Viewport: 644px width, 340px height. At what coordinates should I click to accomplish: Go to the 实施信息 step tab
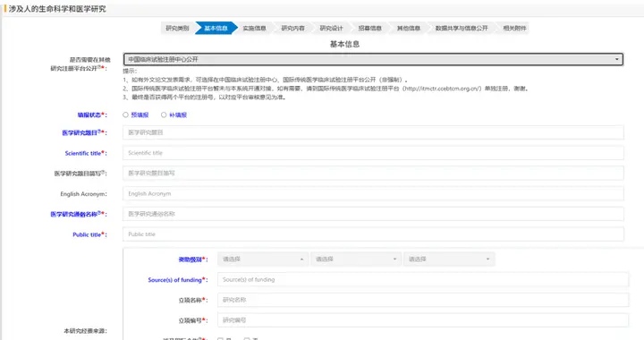(x=254, y=28)
